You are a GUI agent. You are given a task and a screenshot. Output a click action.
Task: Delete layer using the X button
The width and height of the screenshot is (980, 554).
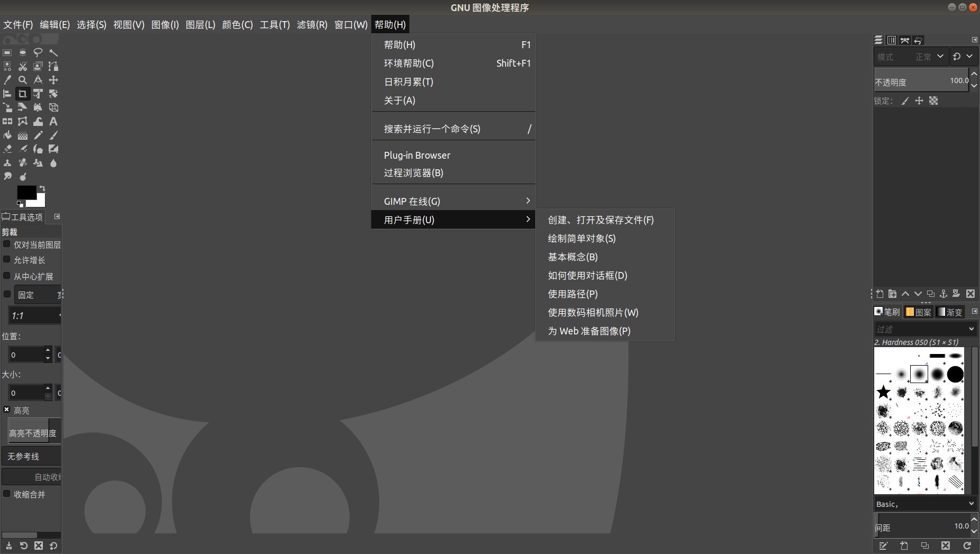coord(970,294)
